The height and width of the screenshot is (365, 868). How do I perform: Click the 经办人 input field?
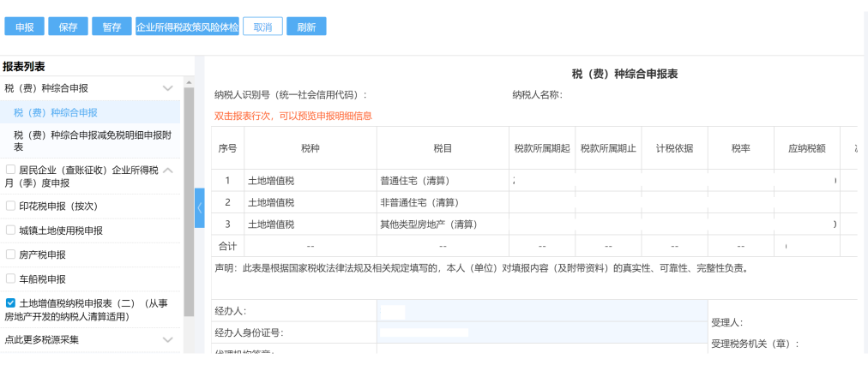tap(540, 311)
